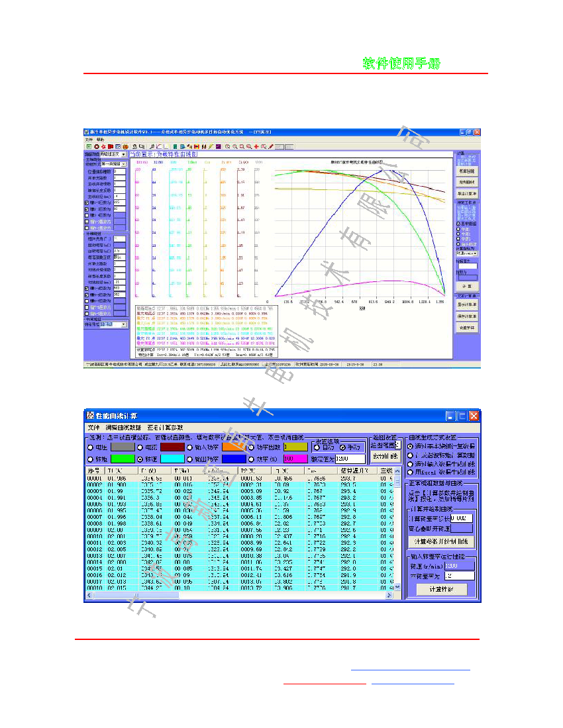Image resolution: width=563 pixels, height=728 pixels.
Task: Click the orange ladybug-shaped toolbar icon
Action: (x=125, y=147)
